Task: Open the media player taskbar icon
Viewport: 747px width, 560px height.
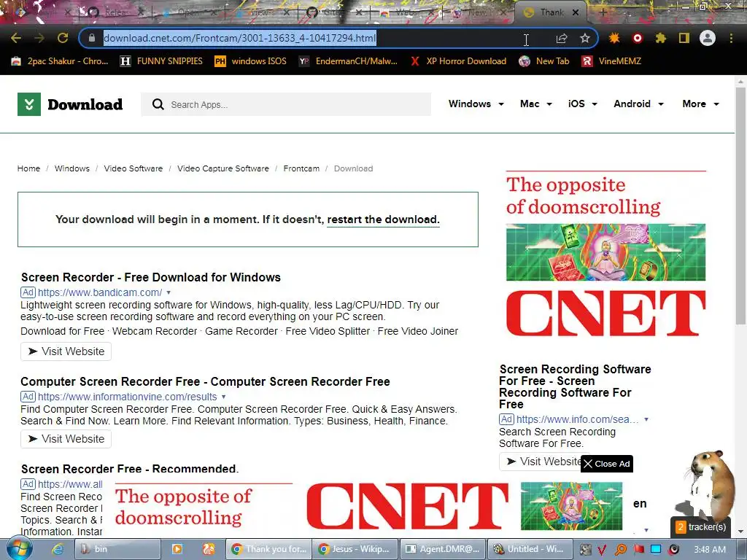Action: pyautogui.click(x=177, y=549)
